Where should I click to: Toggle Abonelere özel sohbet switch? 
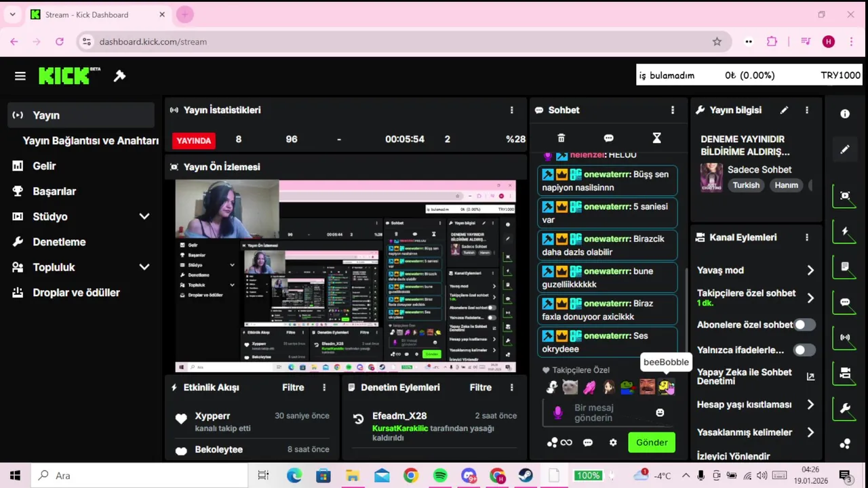pyautogui.click(x=804, y=325)
